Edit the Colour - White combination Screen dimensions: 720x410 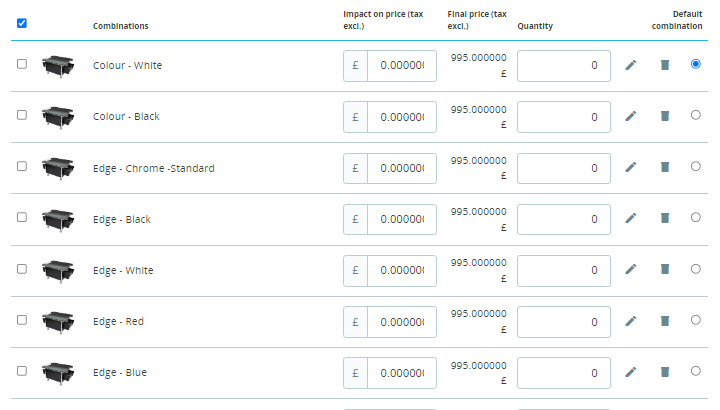[630, 65]
